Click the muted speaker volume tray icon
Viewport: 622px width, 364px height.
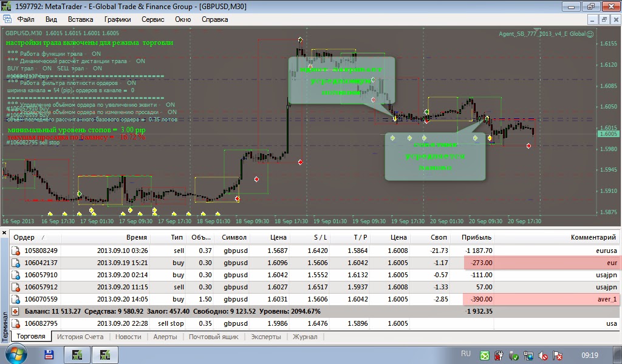pos(542,356)
